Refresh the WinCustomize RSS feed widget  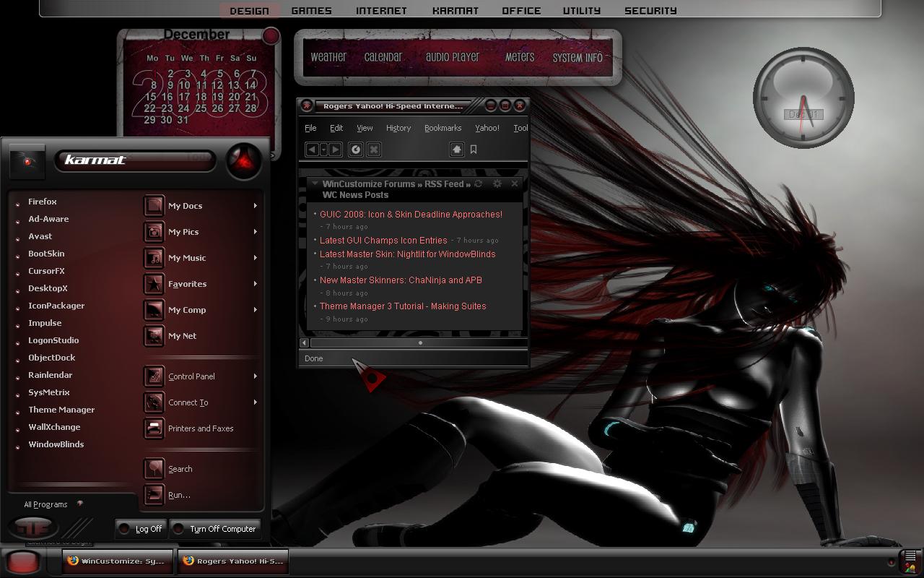click(x=478, y=184)
